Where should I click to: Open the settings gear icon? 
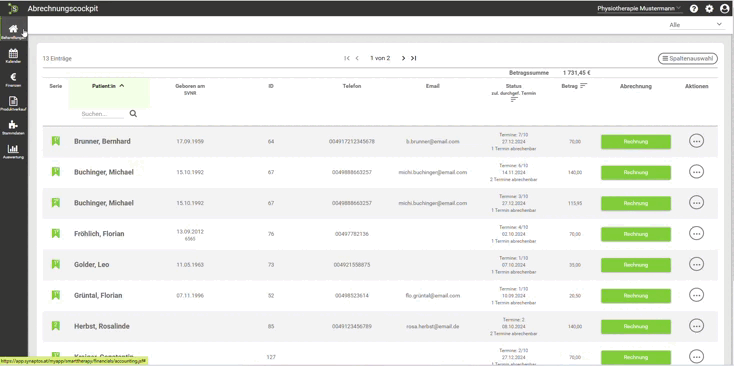pos(709,8)
